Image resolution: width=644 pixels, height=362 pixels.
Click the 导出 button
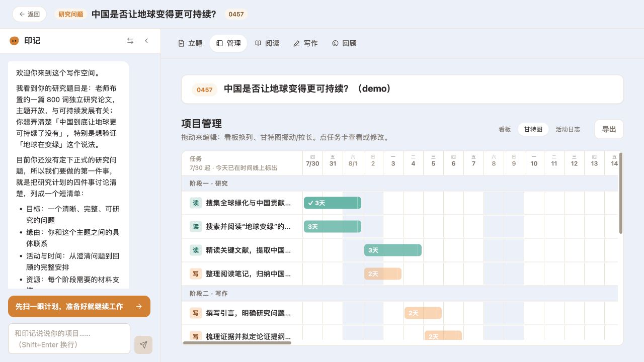point(609,129)
